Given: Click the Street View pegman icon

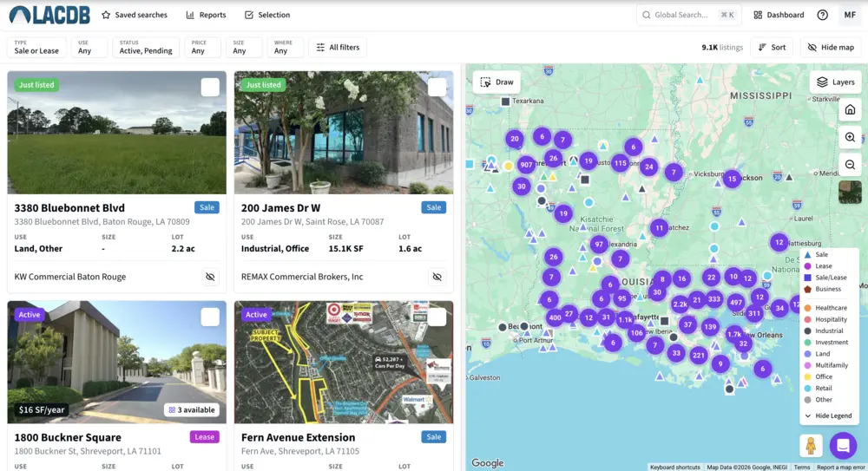Looking at the screenshot, I should coord(811,446).
